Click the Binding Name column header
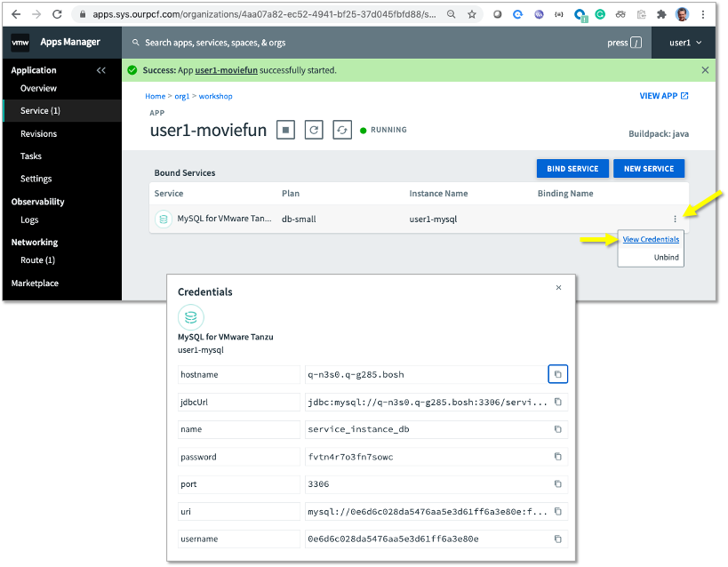The width and height of the screenshot is (728, 567). click(x=565, y=193)
